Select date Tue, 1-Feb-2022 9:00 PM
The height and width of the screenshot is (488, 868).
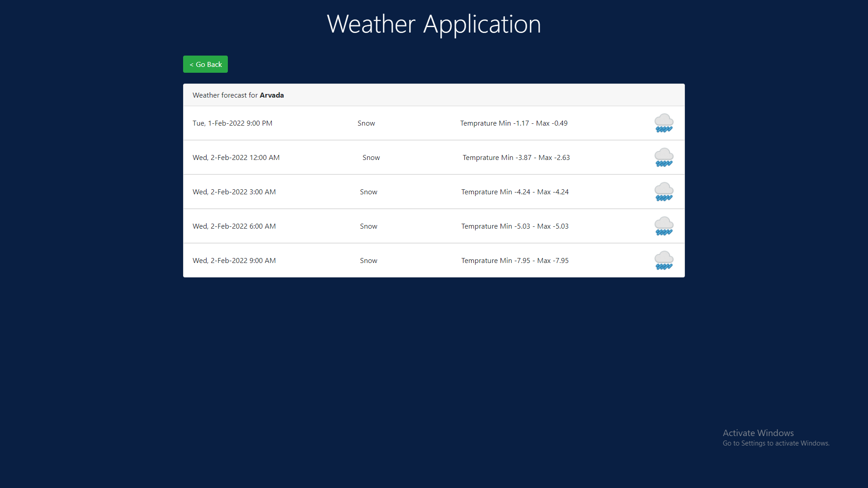(232, 123)
